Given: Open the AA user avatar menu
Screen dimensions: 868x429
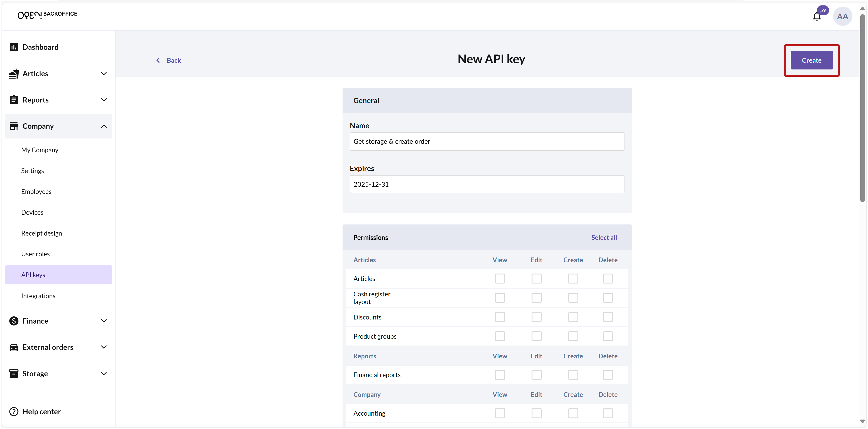Looking at the screenshot, I should coord(842,16).
